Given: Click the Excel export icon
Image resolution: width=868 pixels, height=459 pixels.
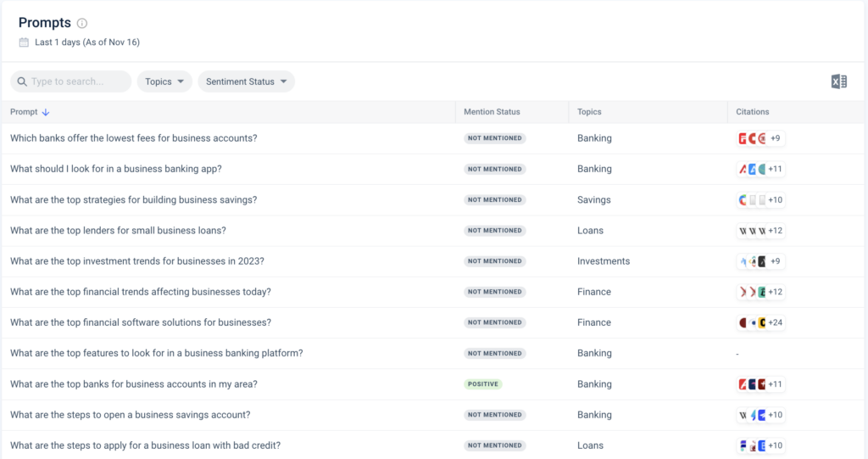Looking at the screenshot, I should click(838, 81).
